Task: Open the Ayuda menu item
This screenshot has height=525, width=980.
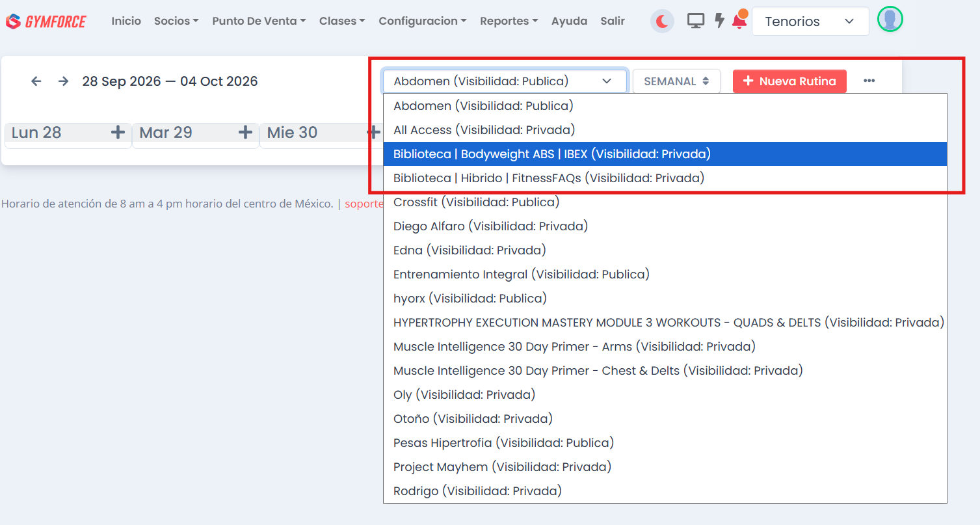Action: pyautogui.click(x=569, y=21)
